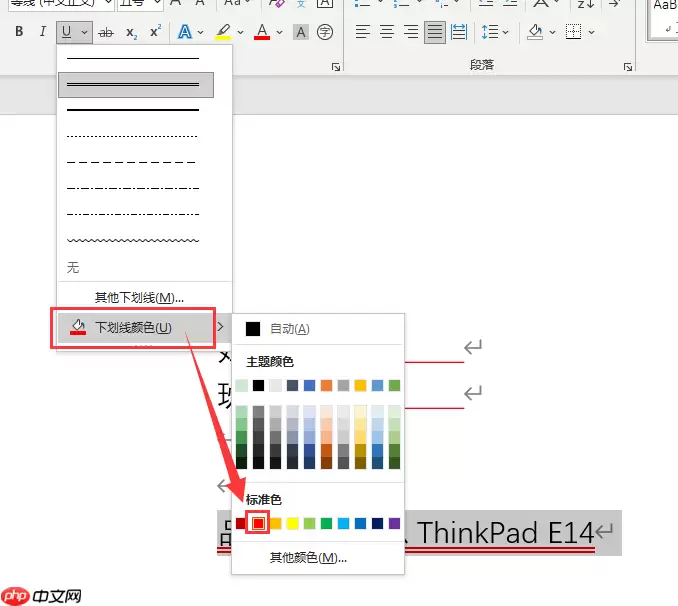
Task: Open paragraph dialog launcher
Action: click(628, 67)
